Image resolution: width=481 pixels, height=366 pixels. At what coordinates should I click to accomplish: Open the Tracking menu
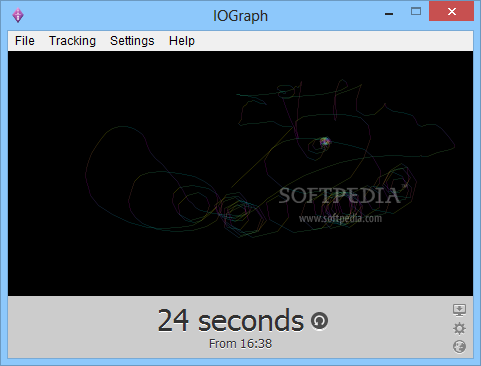point(72,41)
